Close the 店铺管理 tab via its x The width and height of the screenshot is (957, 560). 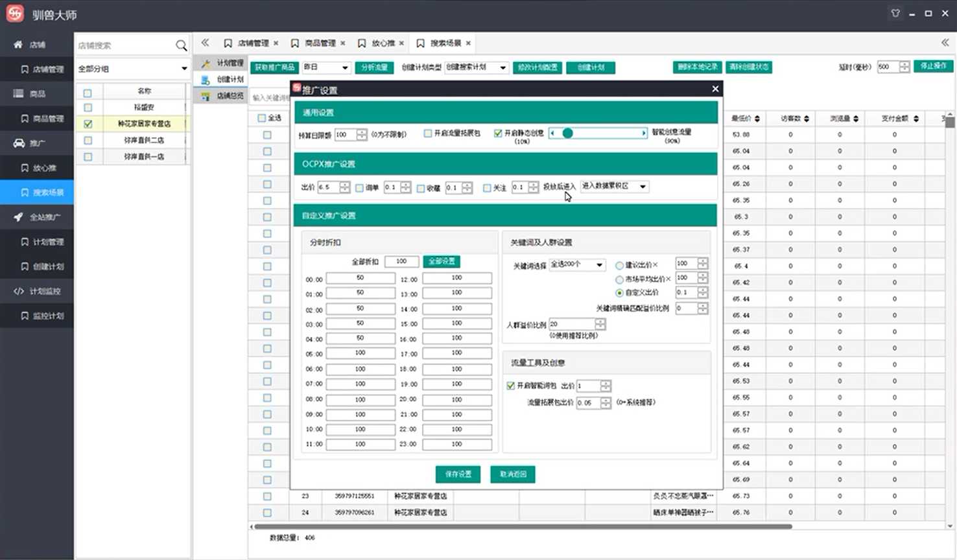pyautogui.click(x=276, y=43)
